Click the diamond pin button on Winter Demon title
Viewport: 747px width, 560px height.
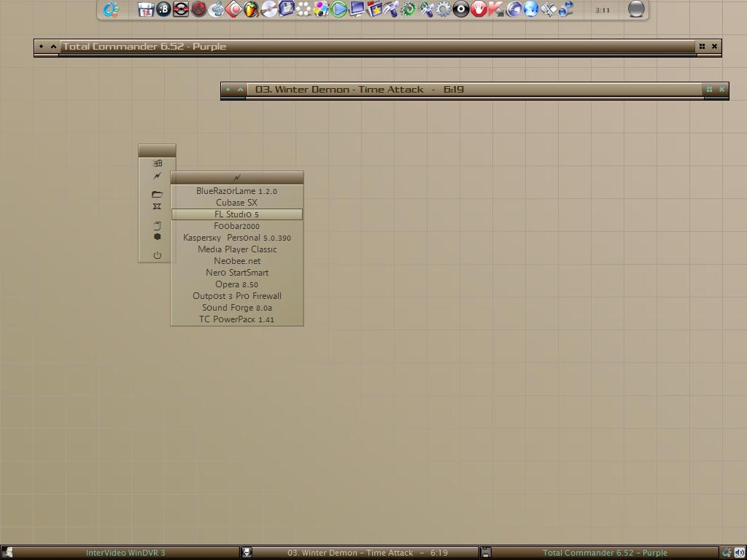point(228,89)
